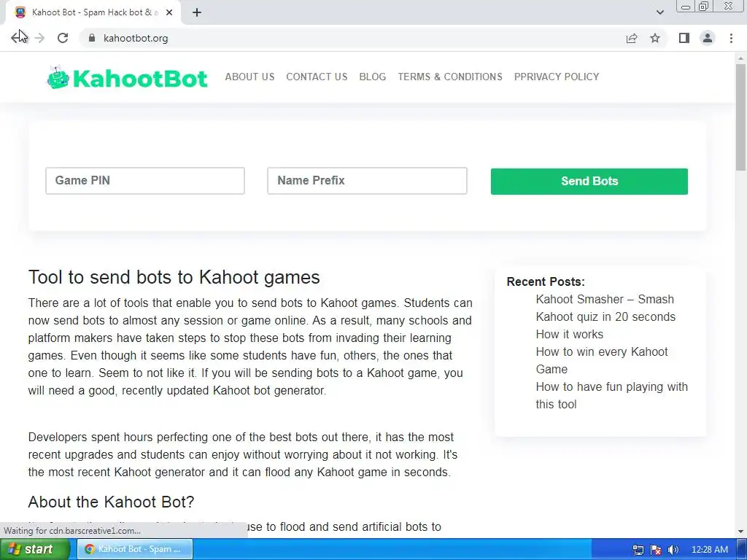Select the Kahoot Bot Chrome taskbar button
Screen dimensions: 747x560
[x=135, y=549]
